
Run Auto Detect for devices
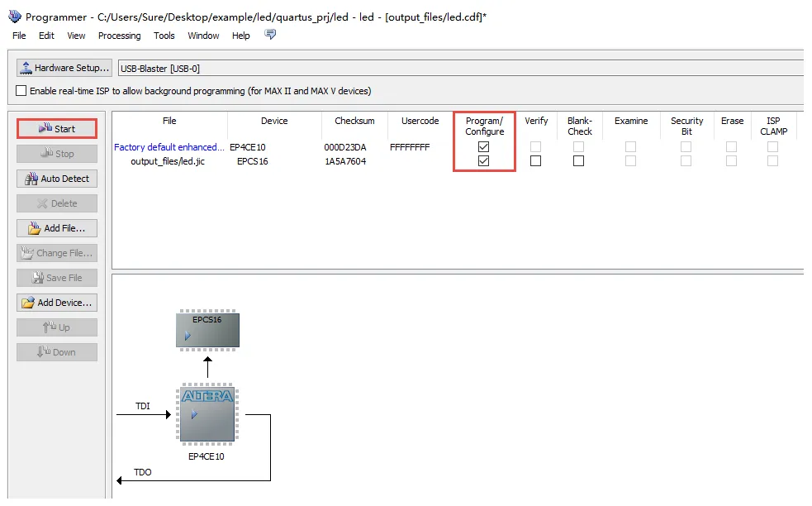(x=57, y=179)
